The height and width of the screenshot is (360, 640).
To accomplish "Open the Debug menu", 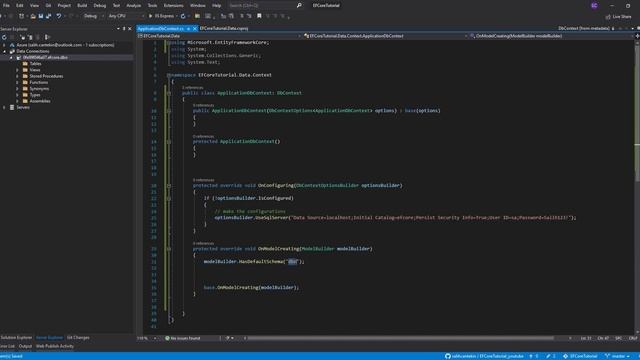I will (x=100, y=6).
